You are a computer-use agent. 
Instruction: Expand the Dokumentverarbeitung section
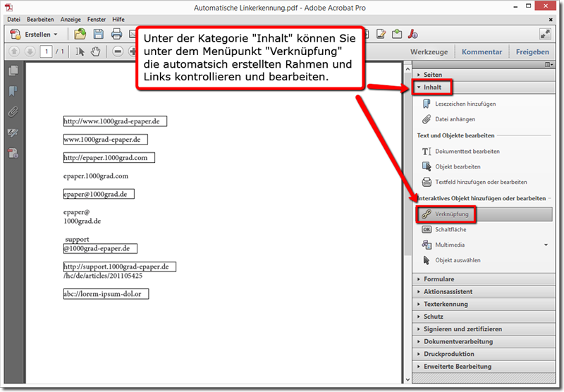pyautogui.click(x=484, y=342)
